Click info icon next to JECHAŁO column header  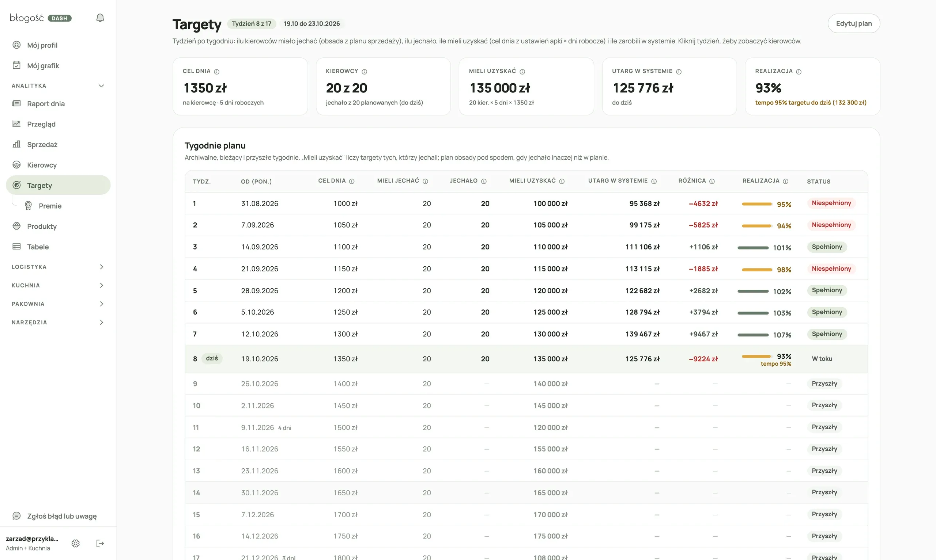coord(484,181)
